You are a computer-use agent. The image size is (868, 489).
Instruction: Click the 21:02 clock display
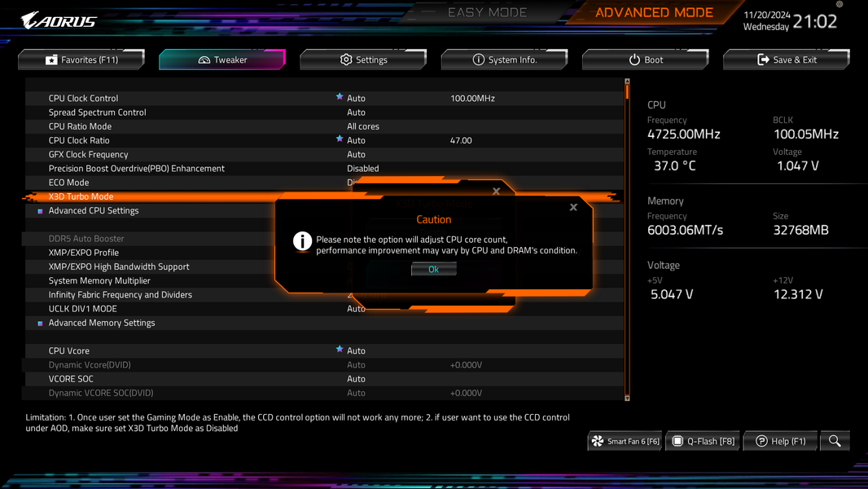(815, 21)
